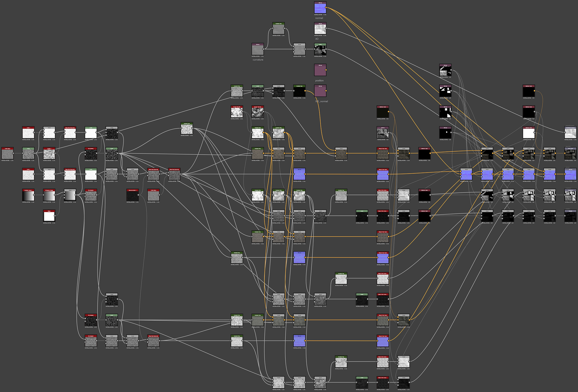578x392 pixels.
Task: Click the bitmap node labeled curvature
Action: click(x=258, y=49)
